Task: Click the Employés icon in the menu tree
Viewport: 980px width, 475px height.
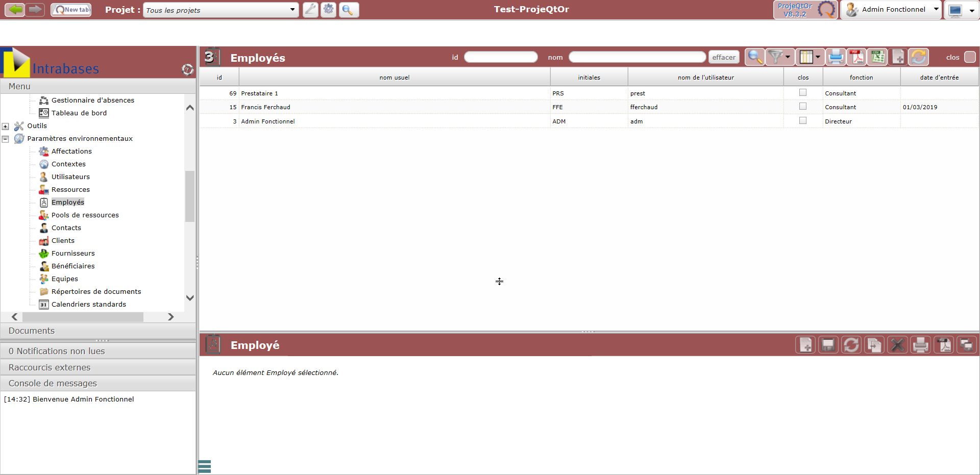Action: [44, 203]
